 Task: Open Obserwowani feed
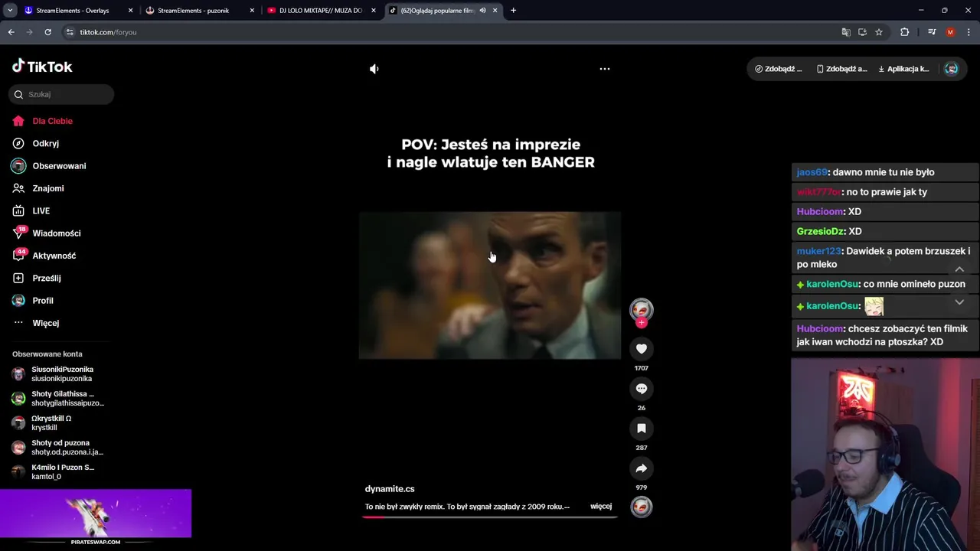[x=59, y=166]
